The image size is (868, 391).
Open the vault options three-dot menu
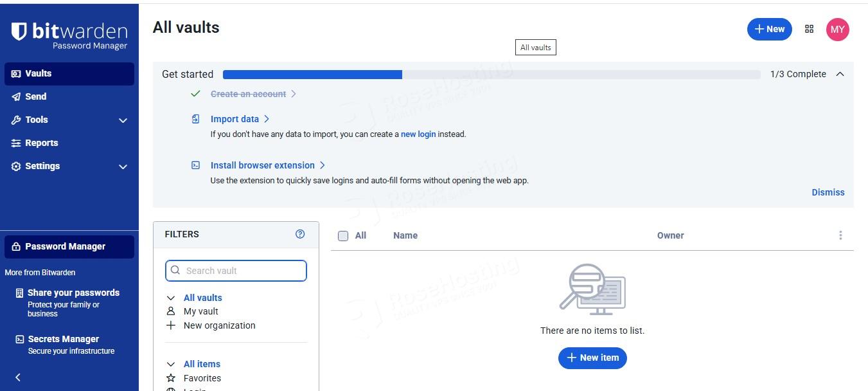pos(840,235)
